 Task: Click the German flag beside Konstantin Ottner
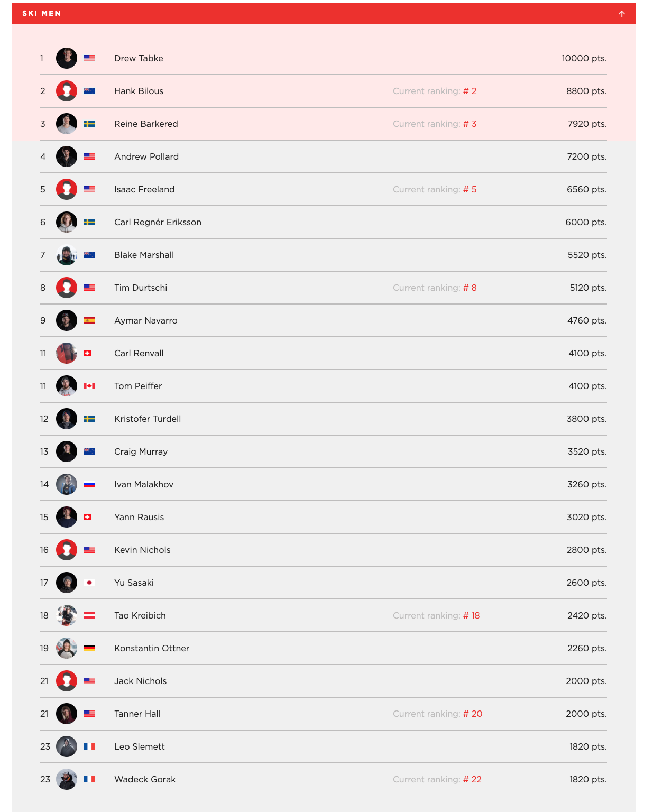89,648
